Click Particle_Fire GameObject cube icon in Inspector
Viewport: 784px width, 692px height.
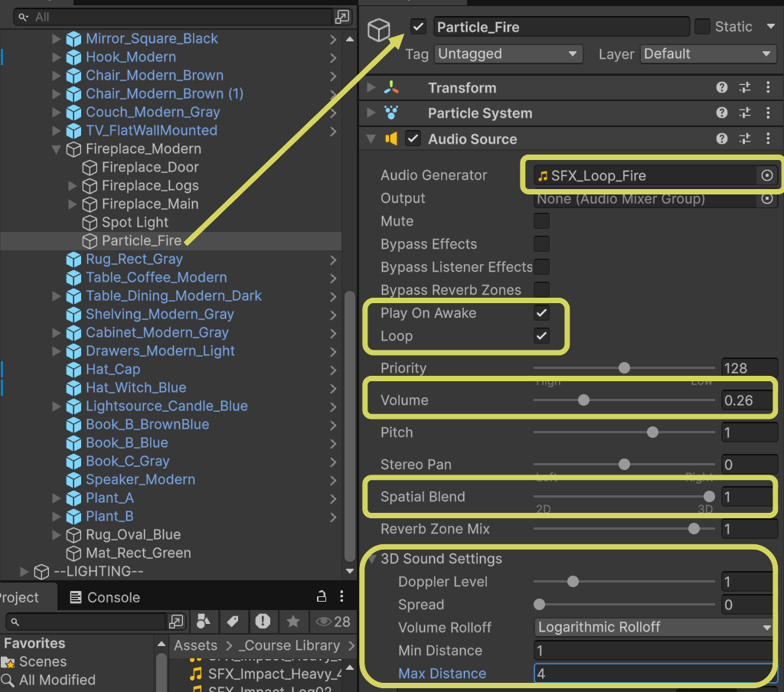[380, 30]
